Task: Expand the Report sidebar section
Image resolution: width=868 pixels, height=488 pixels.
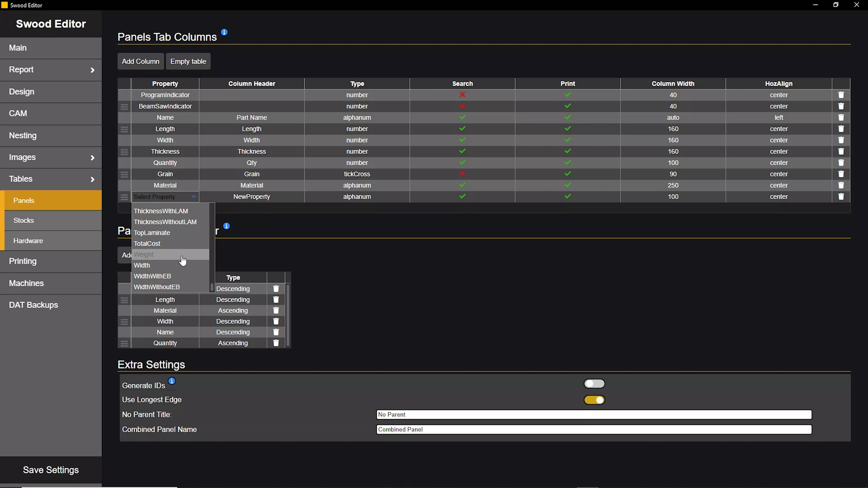Action: (x=51, y=70)
